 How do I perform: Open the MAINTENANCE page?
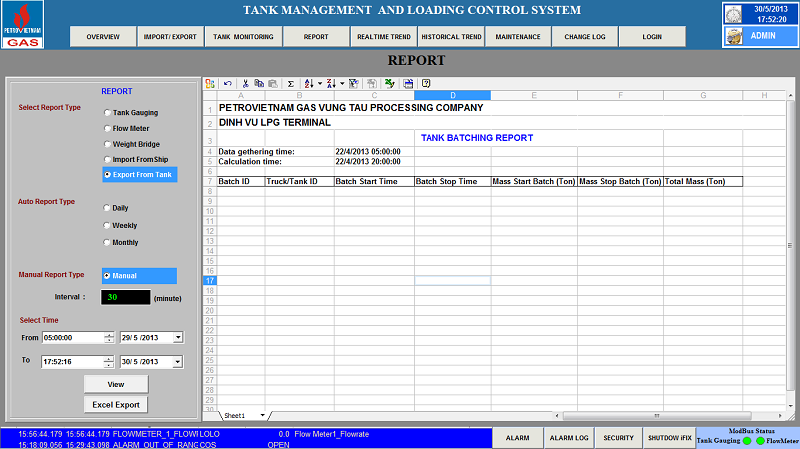click(x=518, y=37)
